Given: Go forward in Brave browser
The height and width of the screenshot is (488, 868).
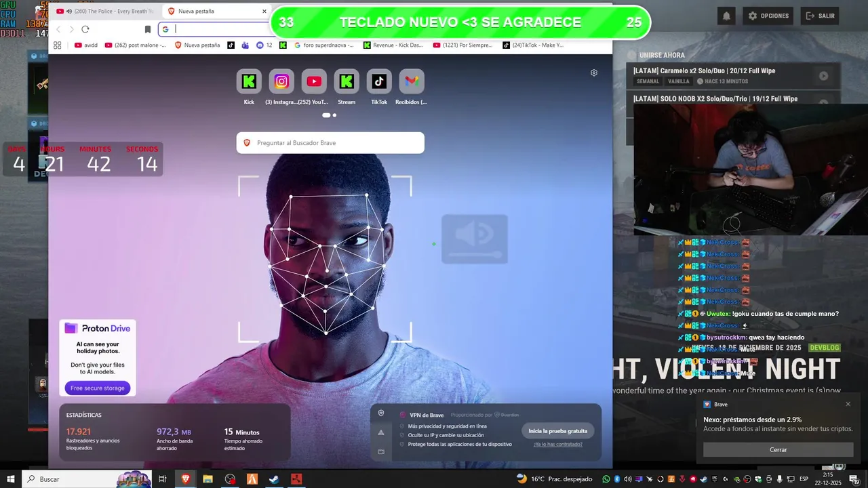Looking at the screenshot, I should pyautogui.click(x=71, y=29).
